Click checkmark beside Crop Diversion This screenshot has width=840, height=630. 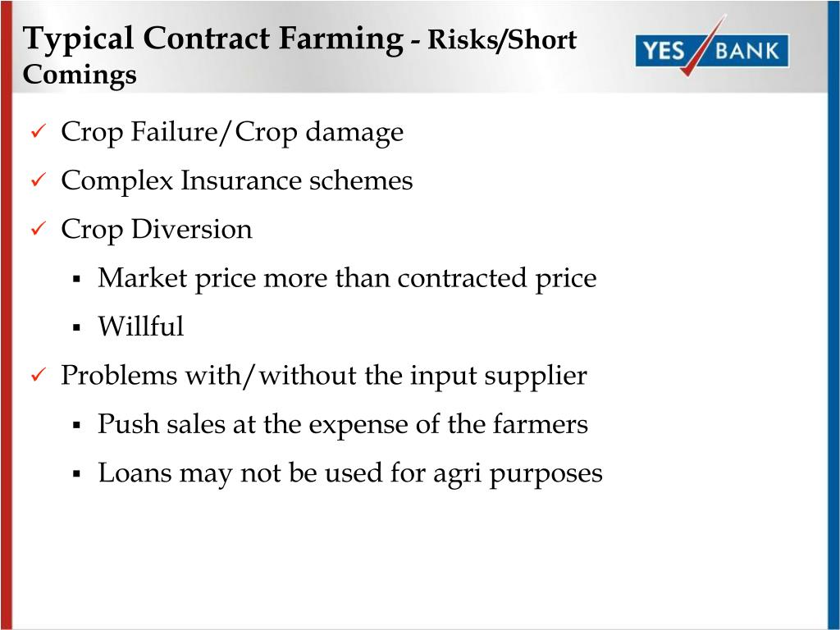point(39,228)
